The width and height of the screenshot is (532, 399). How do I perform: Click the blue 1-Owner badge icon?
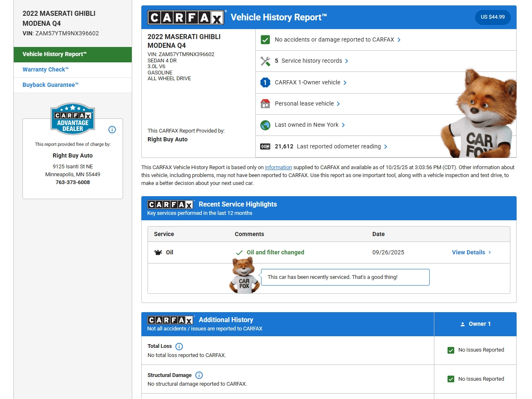[x=265, y=83]
